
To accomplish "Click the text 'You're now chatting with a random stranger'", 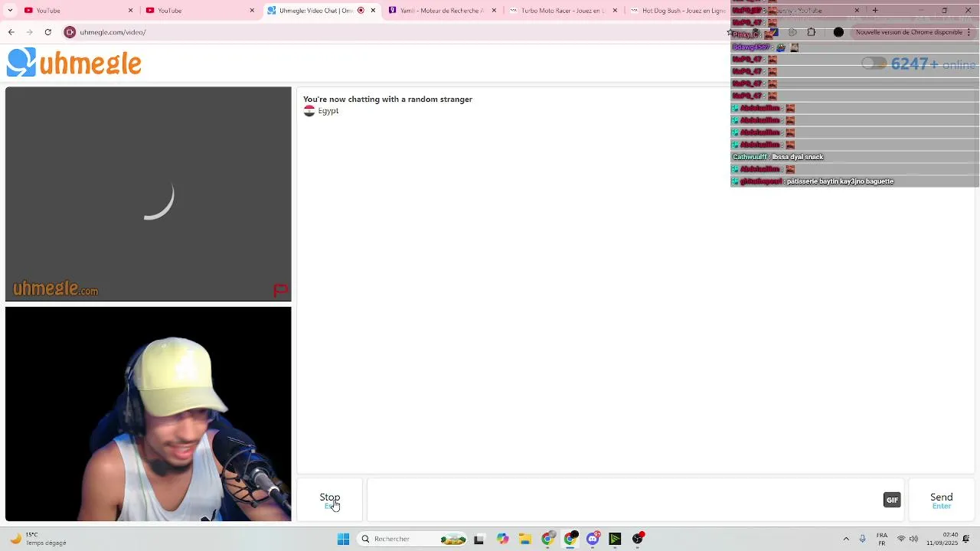I will click(387, 99).
